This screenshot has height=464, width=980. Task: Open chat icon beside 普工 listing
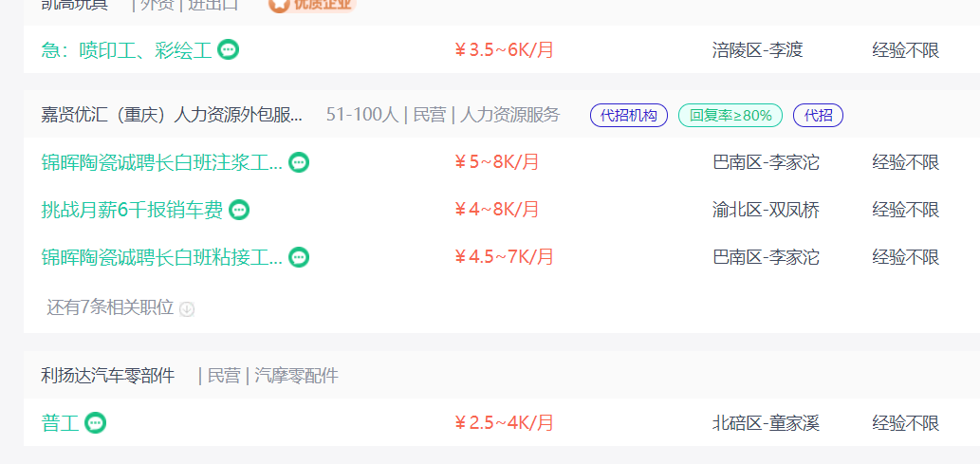click(95, 423)
